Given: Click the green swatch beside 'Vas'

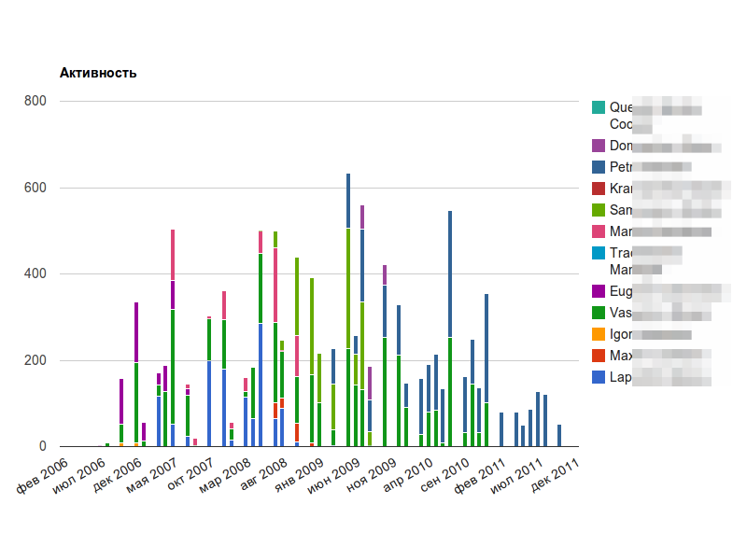Looking at the screenshot, I should (x=598, y=313).
